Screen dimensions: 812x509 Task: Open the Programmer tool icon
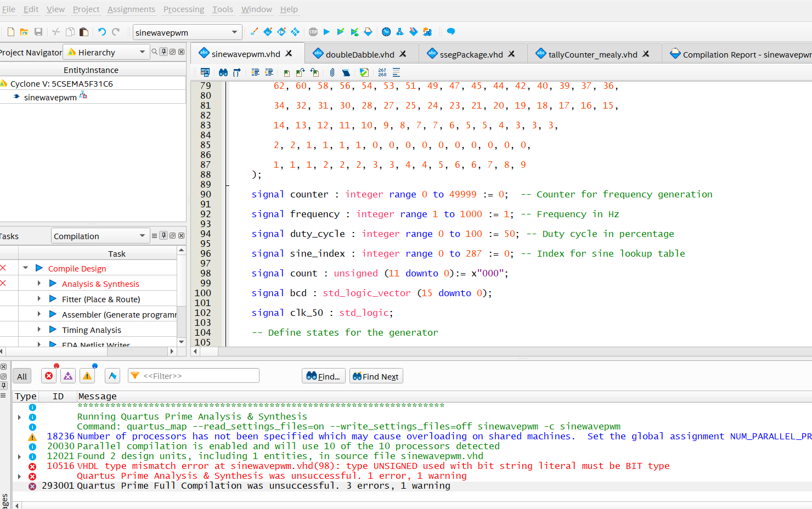click(x=413, y=32)
